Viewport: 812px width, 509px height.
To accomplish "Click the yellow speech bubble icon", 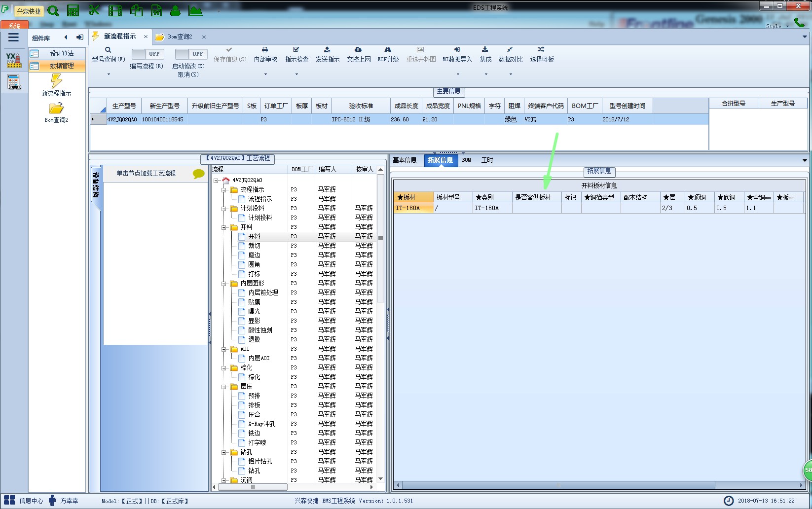I will click(199, 174).
